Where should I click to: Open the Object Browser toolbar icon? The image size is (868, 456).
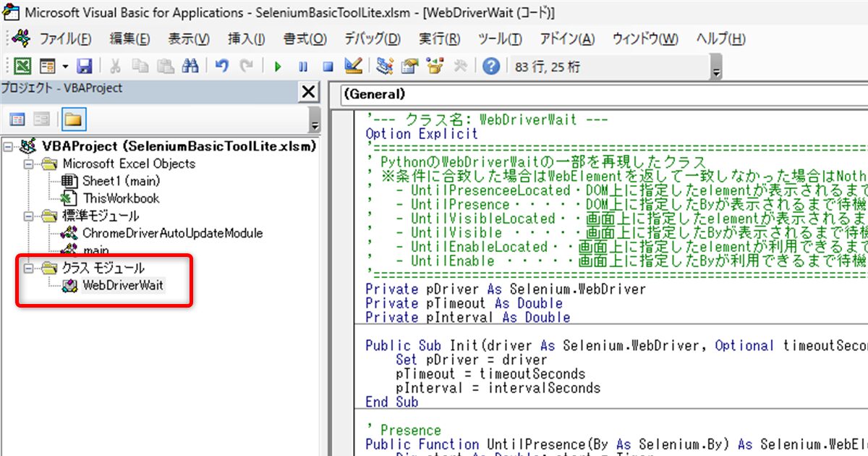click(x=435, y=67)
